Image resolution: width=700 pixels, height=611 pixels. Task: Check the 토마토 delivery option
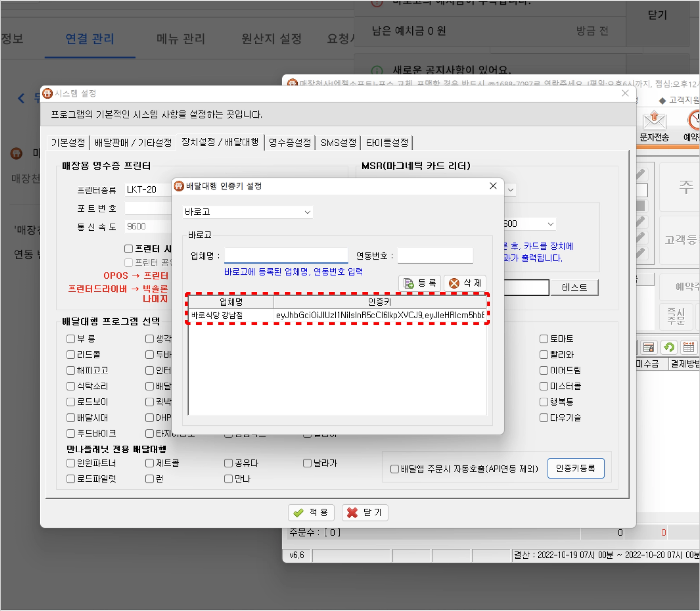543,339
